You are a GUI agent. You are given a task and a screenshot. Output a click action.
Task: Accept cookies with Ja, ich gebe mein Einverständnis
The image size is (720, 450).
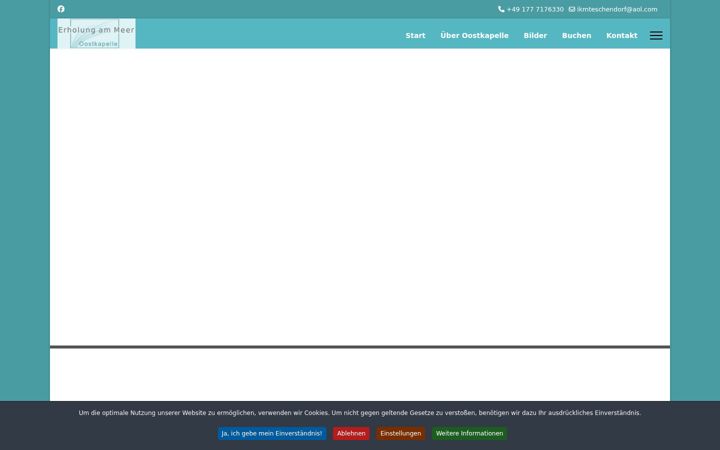click(272, 433)
